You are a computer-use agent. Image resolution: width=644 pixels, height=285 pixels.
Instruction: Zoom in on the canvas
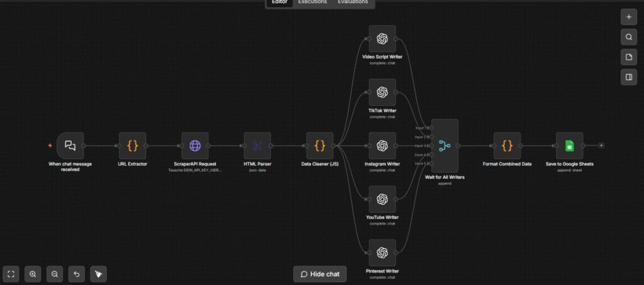(33, 274)
